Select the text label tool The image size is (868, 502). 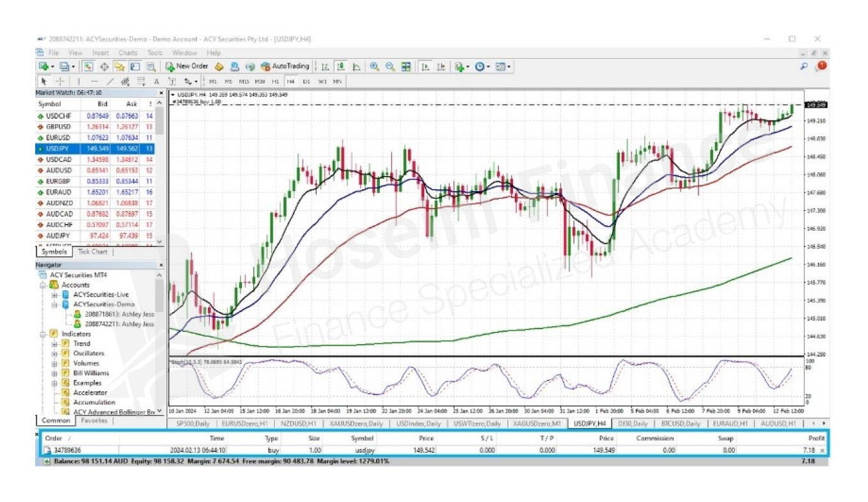coord(171,81)
